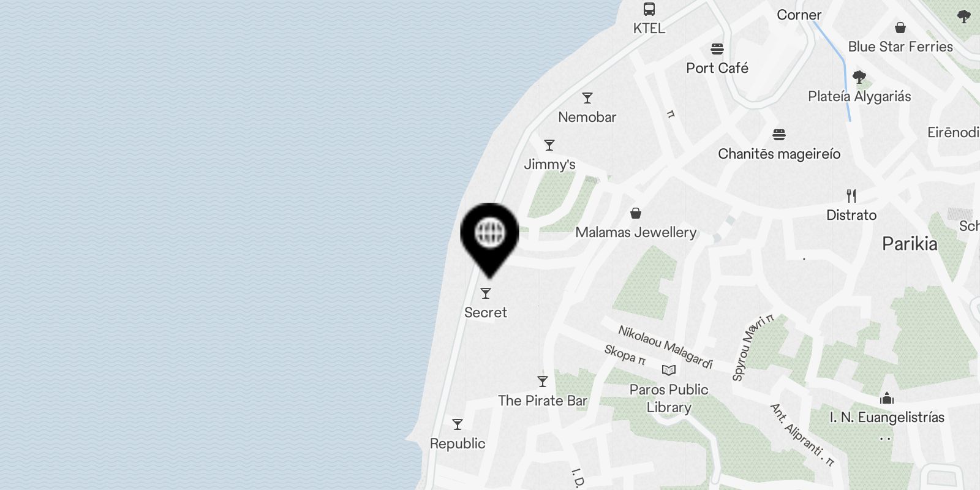Select the KTEL bus station icon
The width and height of the screenshot is (980, 490).
pos(649,9)
